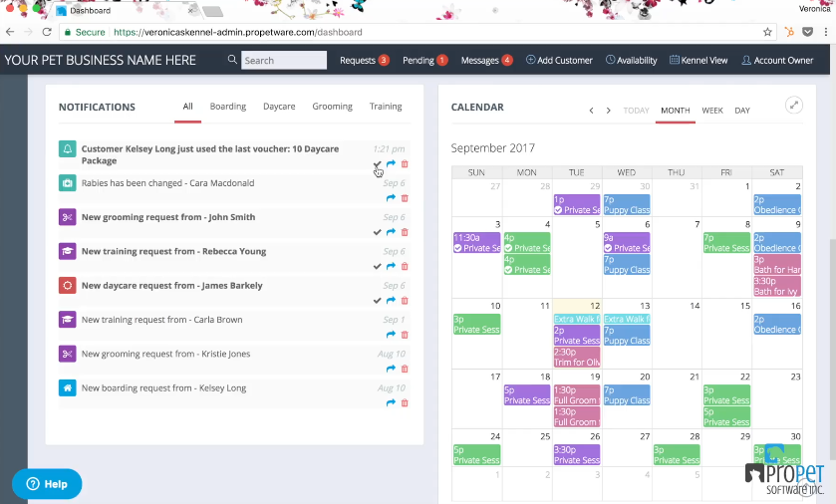Click the Help button
This screenshot has height=504, width=836.
47,484
